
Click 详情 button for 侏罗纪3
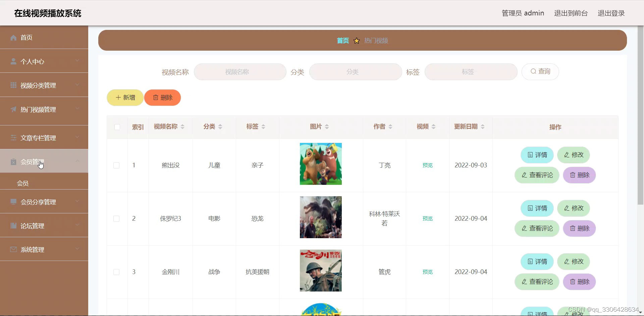point(537,208)
